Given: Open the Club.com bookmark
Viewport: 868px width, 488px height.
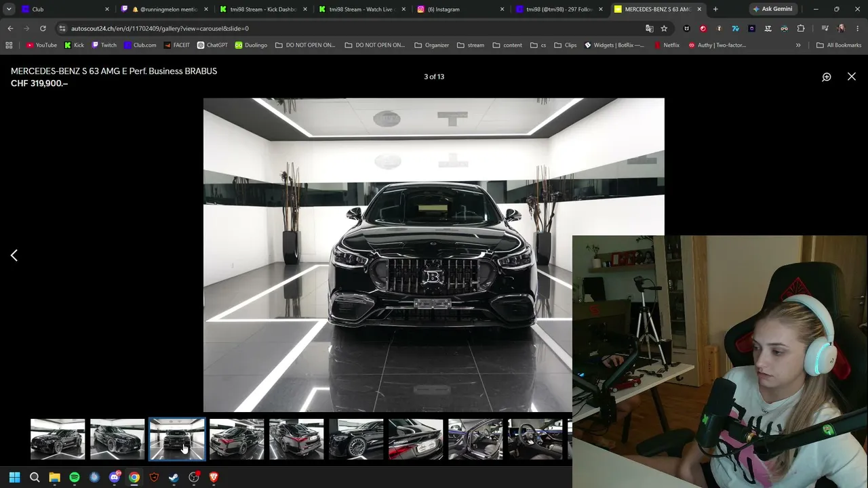Looking at the screenshot, I should (140, 45).
